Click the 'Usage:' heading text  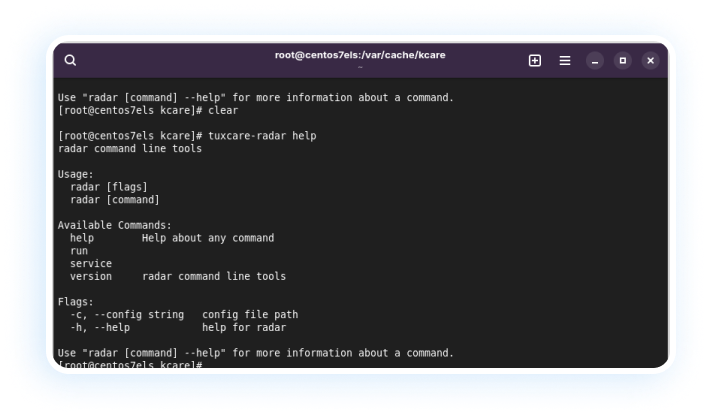[75, 174]
